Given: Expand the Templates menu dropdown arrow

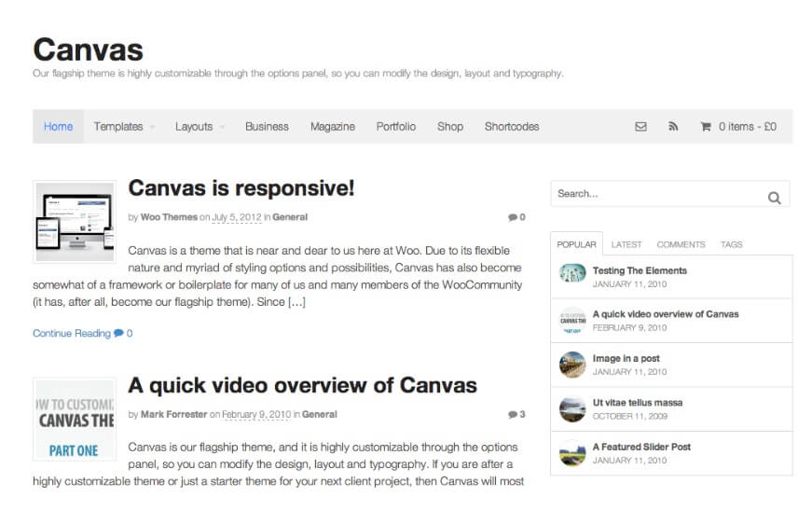Looking at the screenshot, I should point(152,128).
